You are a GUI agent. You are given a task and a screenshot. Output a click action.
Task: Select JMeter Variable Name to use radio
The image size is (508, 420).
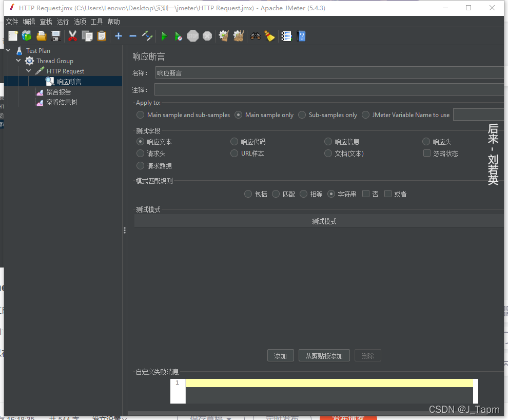pos(365,114)
